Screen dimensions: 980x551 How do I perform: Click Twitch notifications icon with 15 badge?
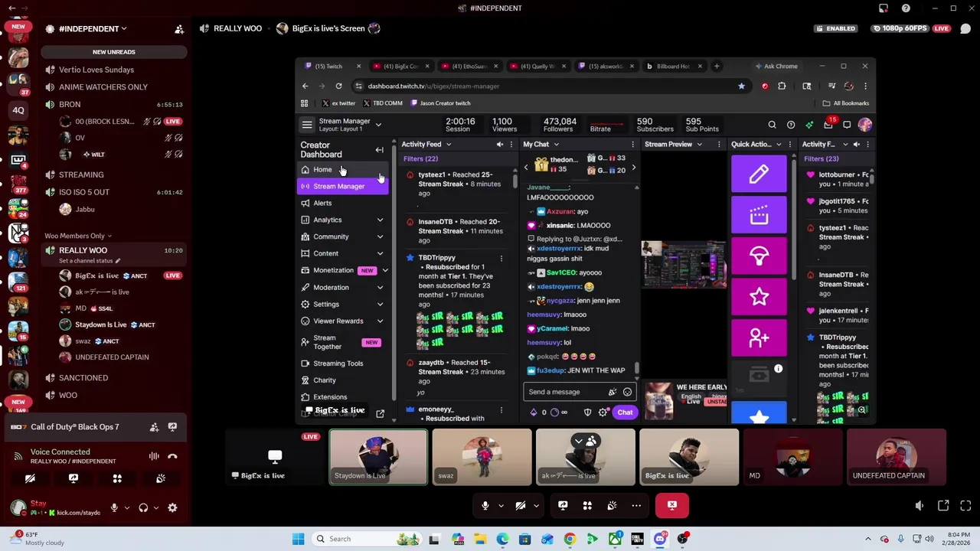click(828, 125)
